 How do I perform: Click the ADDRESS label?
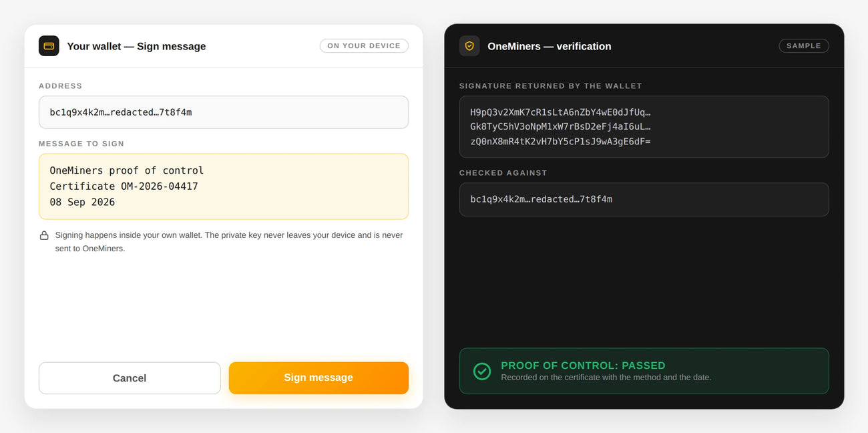point(61,86)
